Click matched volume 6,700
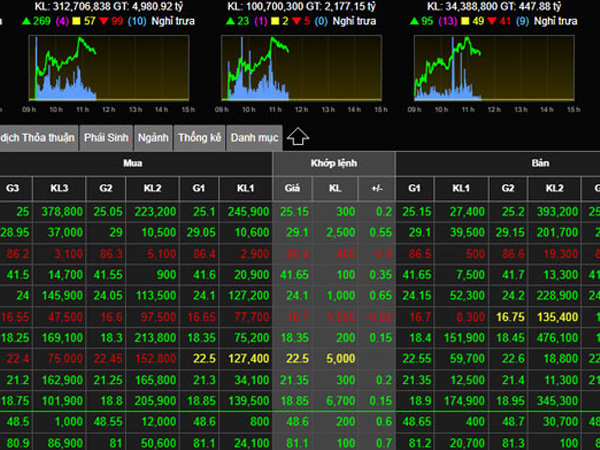The image size is (600, 450). coord(341,401)
